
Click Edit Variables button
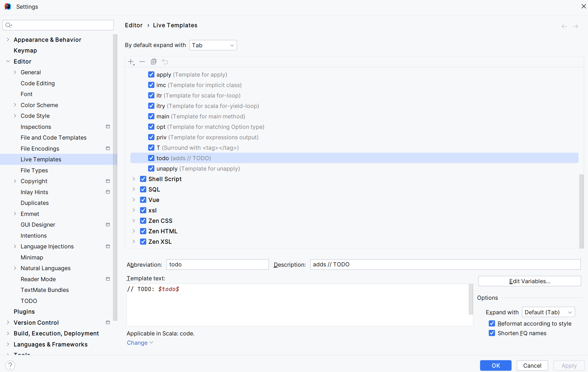[530, 281]
